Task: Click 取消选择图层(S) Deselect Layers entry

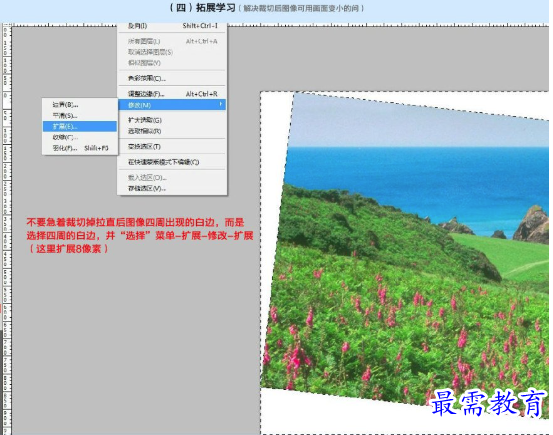Action: click(x=172, y=52)
